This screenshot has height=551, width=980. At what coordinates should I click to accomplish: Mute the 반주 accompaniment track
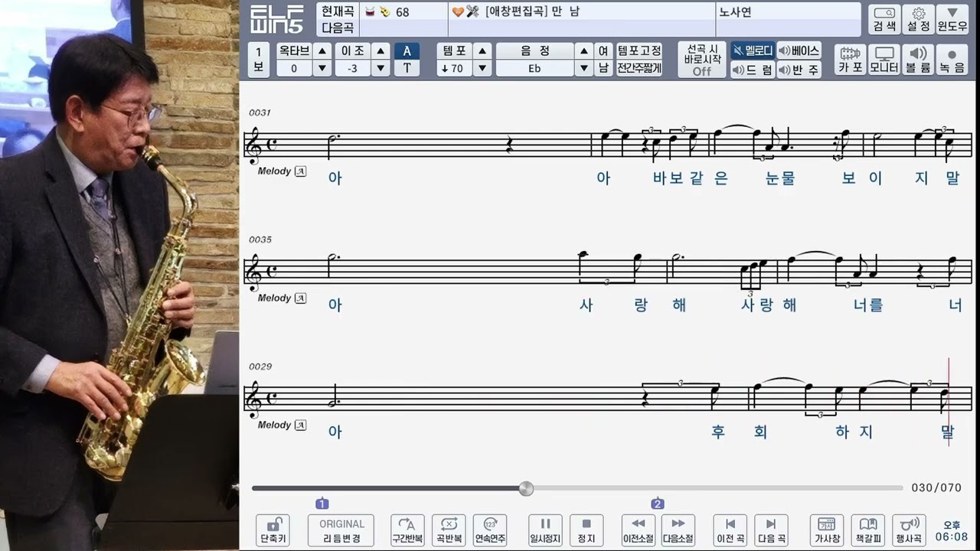click(799, 70)
